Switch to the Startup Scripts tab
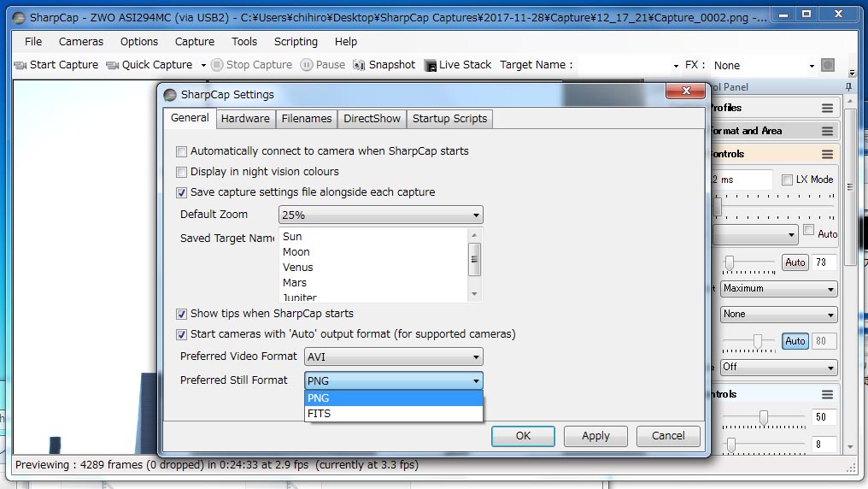 click(x=449, y=119)
